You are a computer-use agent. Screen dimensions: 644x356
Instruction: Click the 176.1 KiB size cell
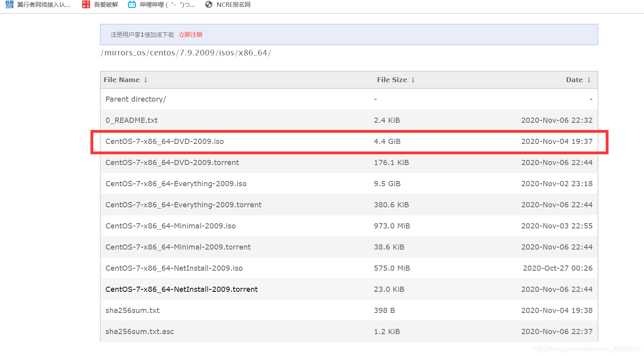(x=391, y=162)
